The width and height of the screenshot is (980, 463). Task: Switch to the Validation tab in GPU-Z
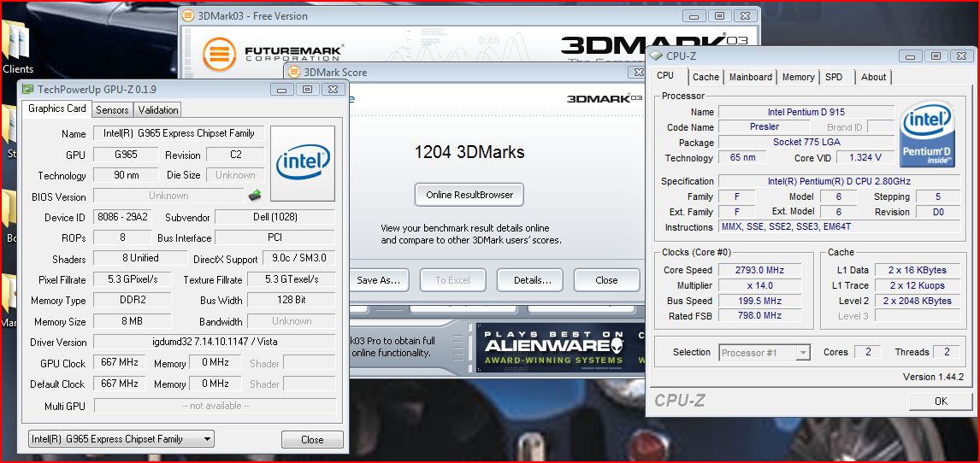click(x=158, y=110)
